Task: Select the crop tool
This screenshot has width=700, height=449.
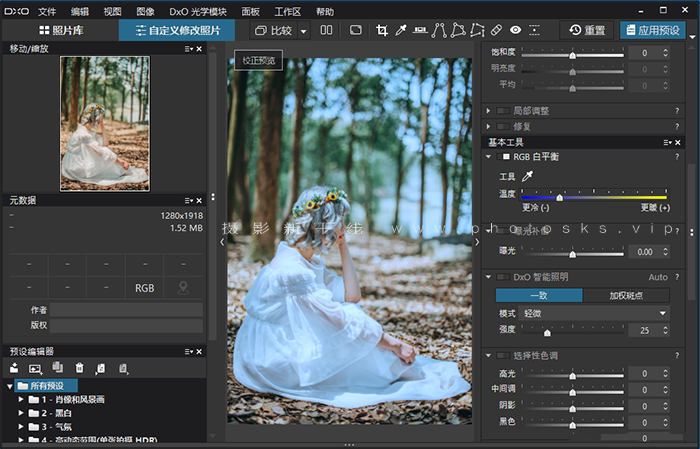Action: [x=382, y=30]
